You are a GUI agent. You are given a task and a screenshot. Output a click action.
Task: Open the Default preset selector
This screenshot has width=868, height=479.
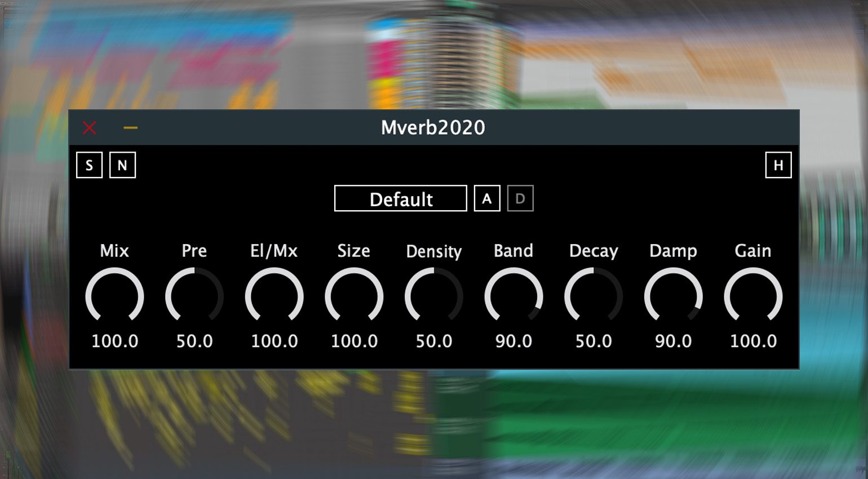click(x=401, y=198)
